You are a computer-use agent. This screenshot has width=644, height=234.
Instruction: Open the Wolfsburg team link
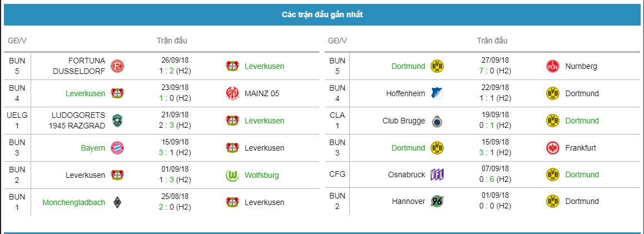[261, 175]
